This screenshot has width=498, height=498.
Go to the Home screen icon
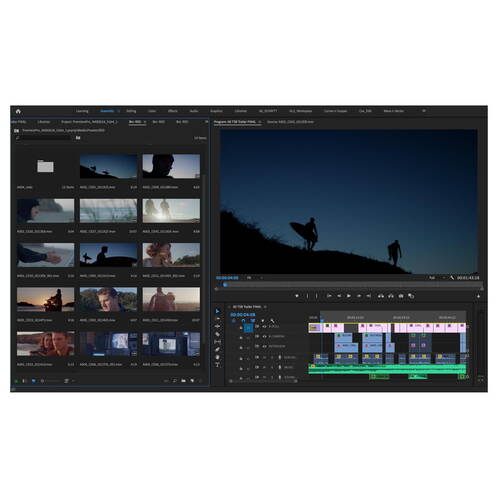[18, 111]
